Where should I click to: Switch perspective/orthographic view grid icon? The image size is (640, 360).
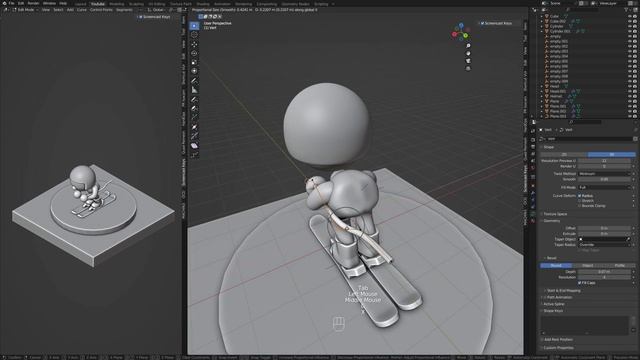468,69
